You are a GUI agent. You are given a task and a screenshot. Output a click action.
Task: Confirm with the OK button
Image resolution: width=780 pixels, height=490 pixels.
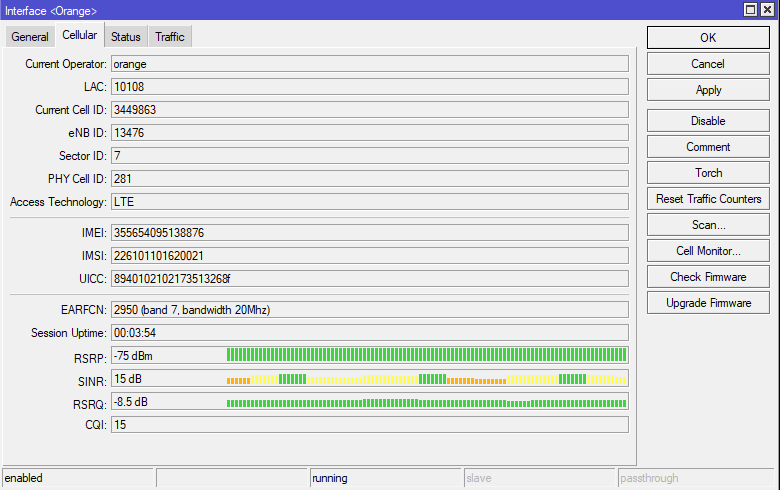tap(708, 38)
